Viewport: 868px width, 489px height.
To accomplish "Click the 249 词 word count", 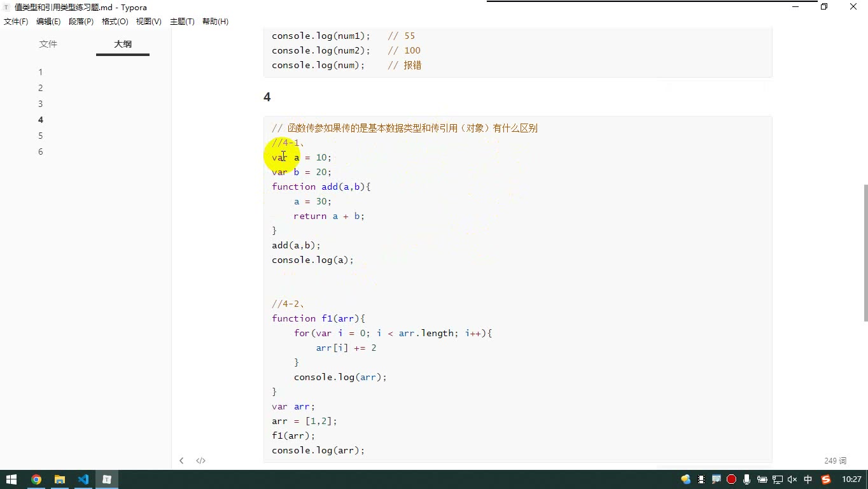I will [x=835, y=460].
